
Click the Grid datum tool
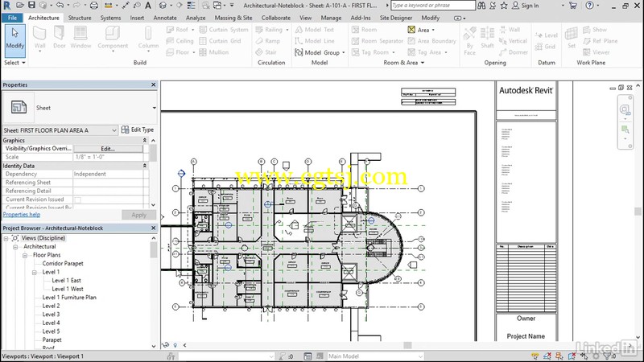point(546,47)
